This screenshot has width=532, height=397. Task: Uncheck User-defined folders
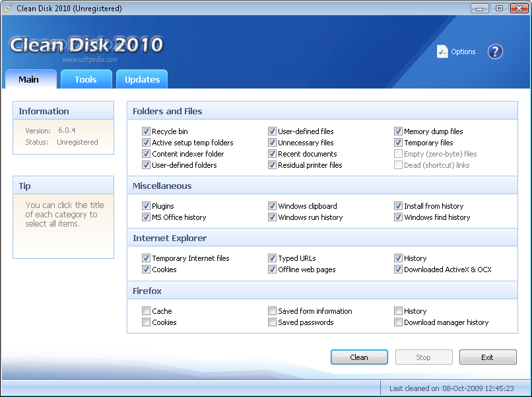tap(146, 164)
